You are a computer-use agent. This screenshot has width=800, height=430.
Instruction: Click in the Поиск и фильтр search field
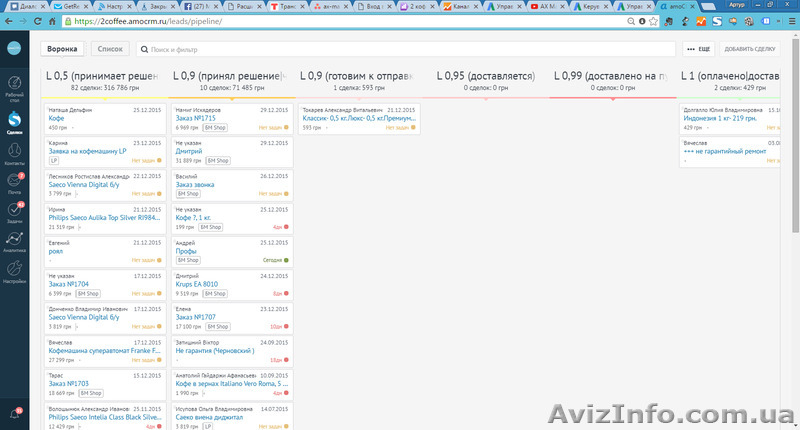point(300,48)
